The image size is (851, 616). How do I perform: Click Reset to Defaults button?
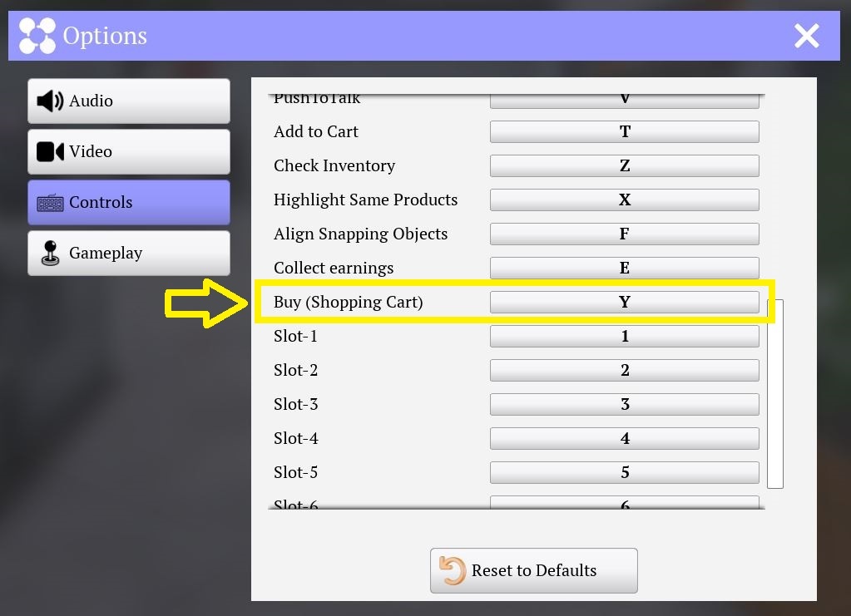click(x=534, y=570)
